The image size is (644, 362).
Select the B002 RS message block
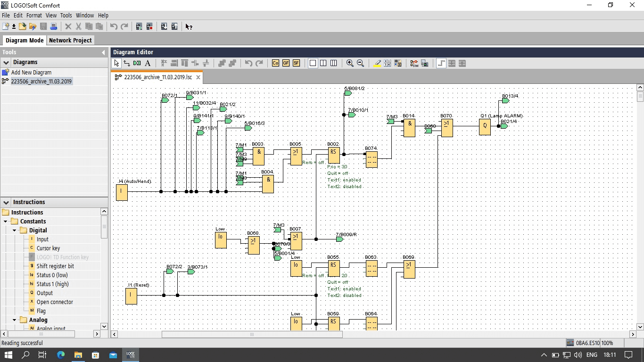[x=334, y=156]
